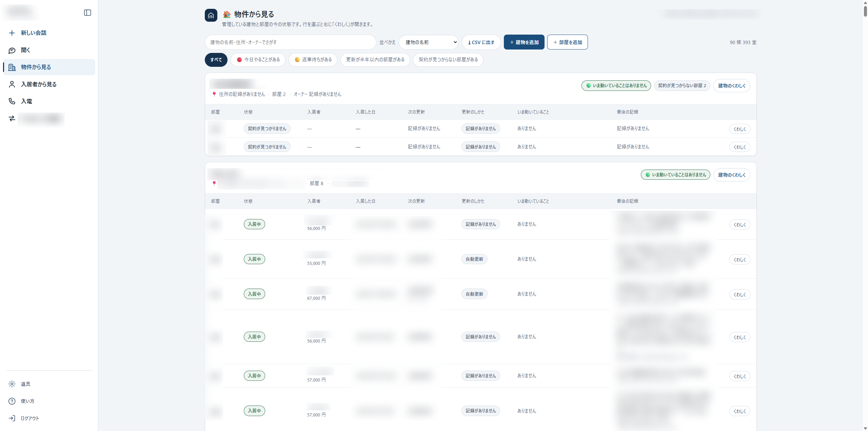Click 自動更新 badge in the 55,000 円 row
This screenshot has width=868, height=431.
pos(474,259)
